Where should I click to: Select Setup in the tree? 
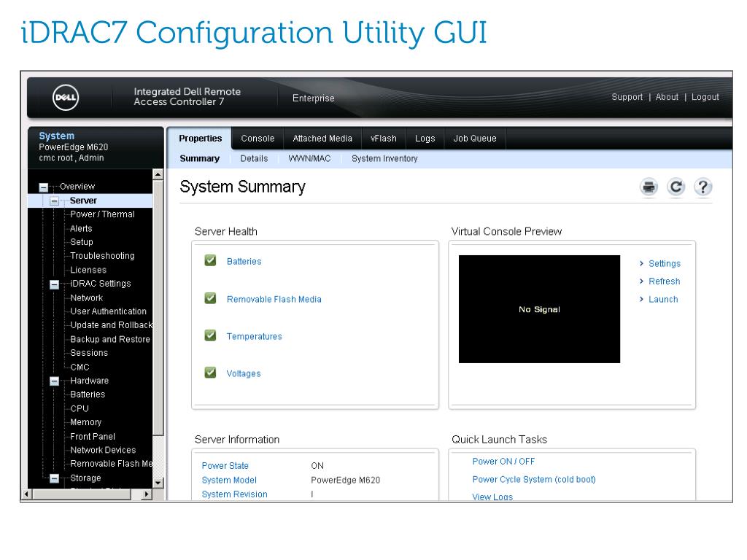click(82, 242)
